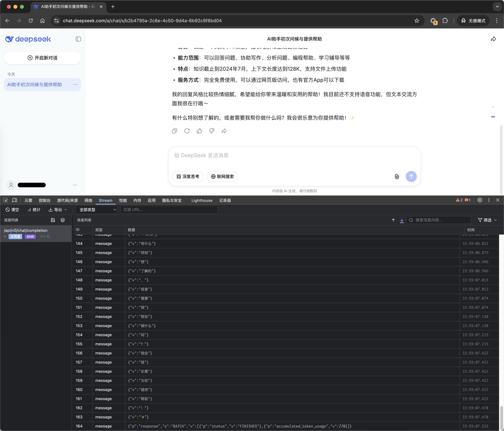Screen dimensions: 504x431
Task: Reload the browser page
Action: click(31, 20)
